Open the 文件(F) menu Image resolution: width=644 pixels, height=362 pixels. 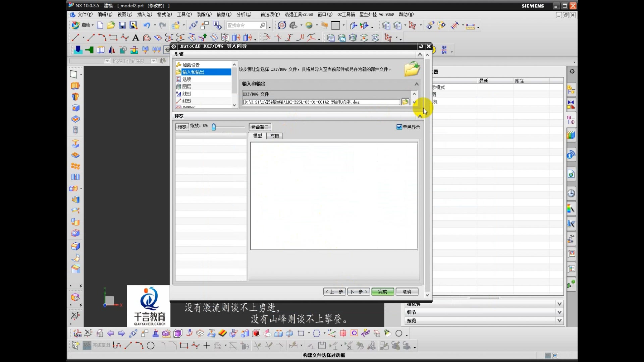pyautogui.click(x=85, y=14)
